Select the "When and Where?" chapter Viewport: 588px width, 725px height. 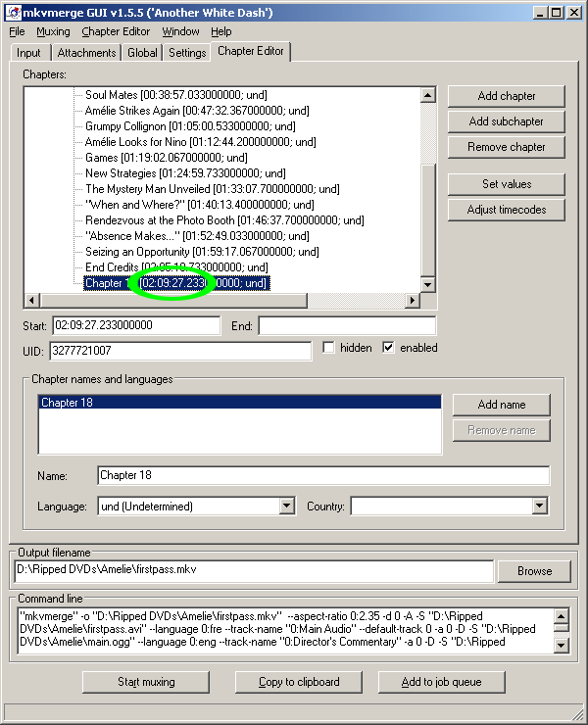click(199, 205)
